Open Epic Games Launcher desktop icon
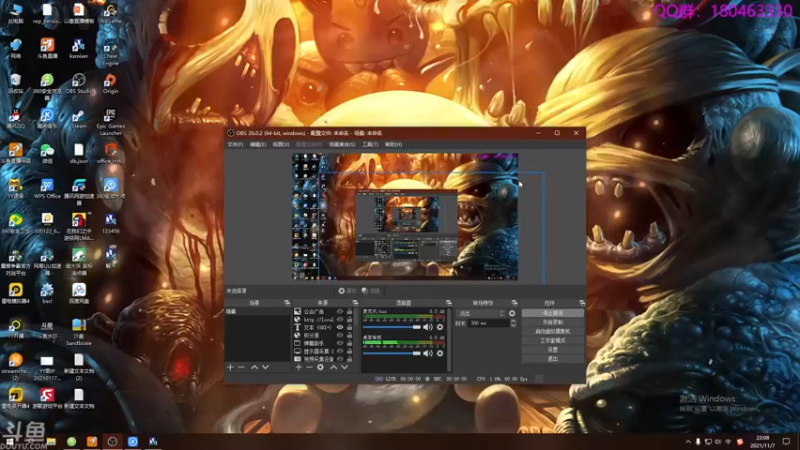This screenshot has height=450, width=800. coord(110,122)
